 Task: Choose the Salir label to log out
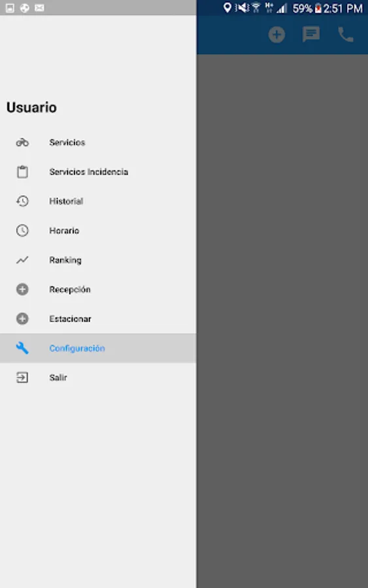[58, 378]
